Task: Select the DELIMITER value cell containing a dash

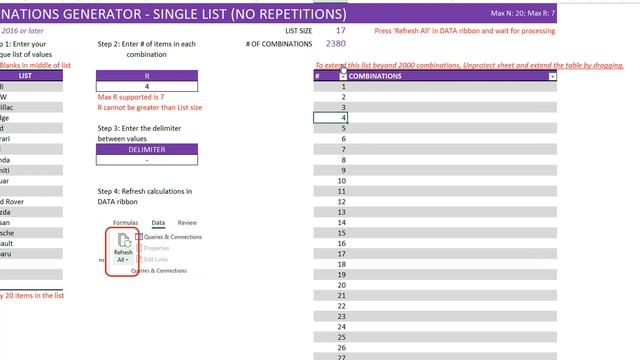Action: coord(147,160)
